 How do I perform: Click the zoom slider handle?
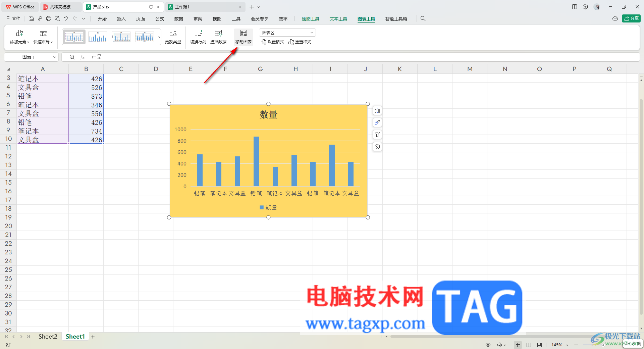pyautogui.click(x=603, y=345)
